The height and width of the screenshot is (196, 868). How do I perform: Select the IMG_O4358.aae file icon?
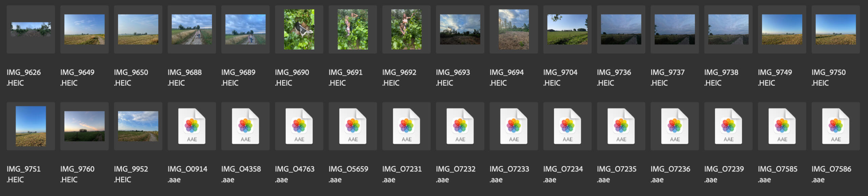pos(245,126)
